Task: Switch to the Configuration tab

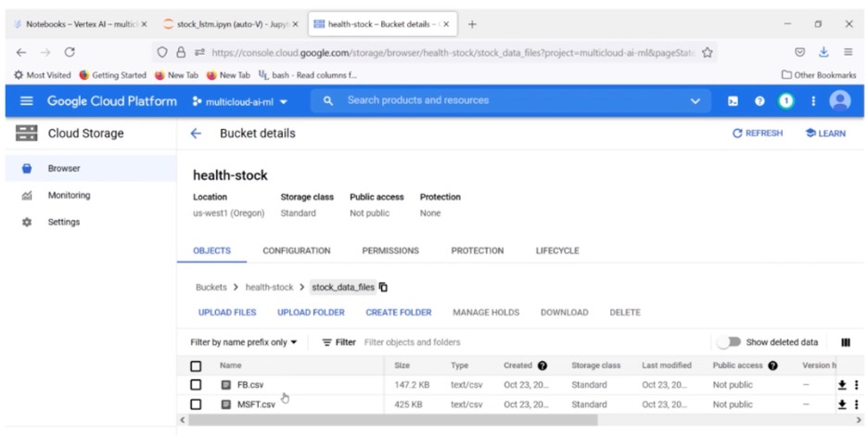Action: pyautogui.click(x=296, y=250)
